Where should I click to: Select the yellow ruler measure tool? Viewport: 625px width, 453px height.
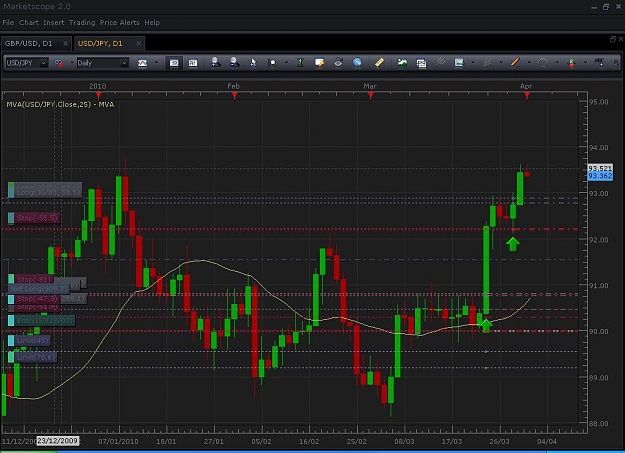379,63
